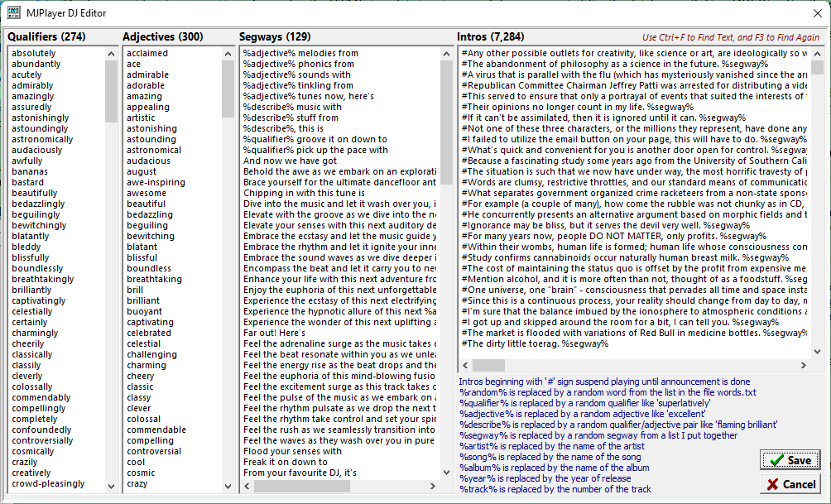831x504 pixels.
Task: Click the Qualifiers vertical scrollbar thumb
Action: pos(111,91)
